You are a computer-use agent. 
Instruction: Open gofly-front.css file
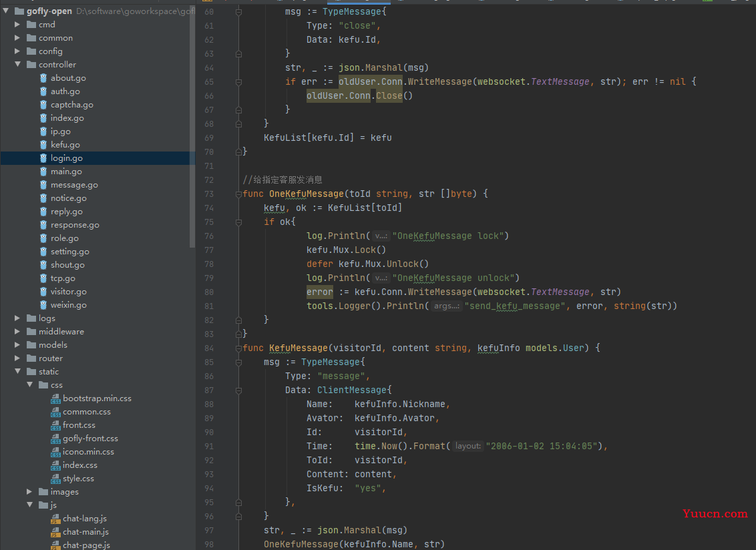click(90, 438)
